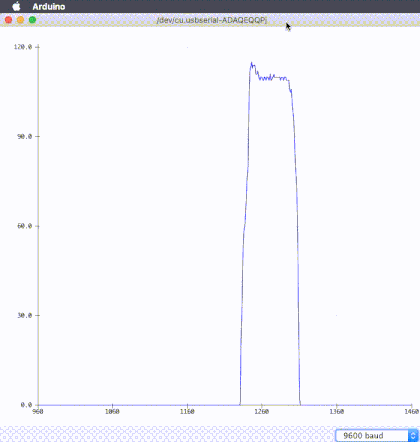Close the serial plotter window
This screenshot has height=442, width=420.
[9, 20]
